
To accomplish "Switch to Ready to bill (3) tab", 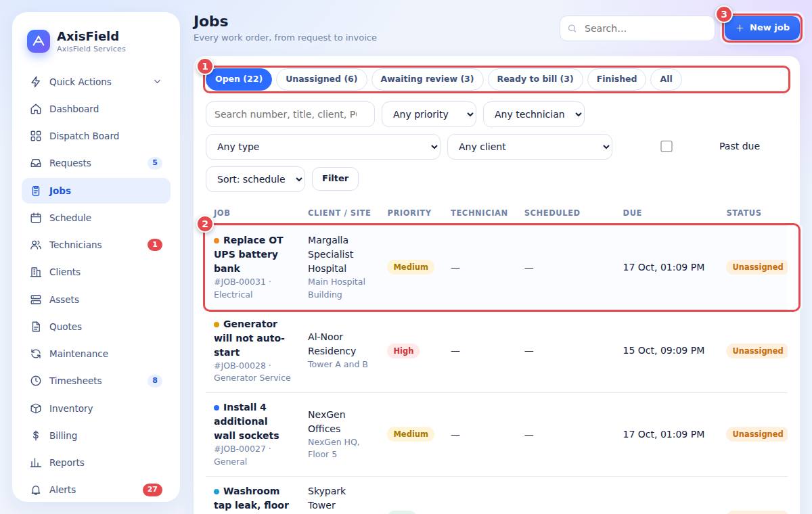I will click(535, 79).
